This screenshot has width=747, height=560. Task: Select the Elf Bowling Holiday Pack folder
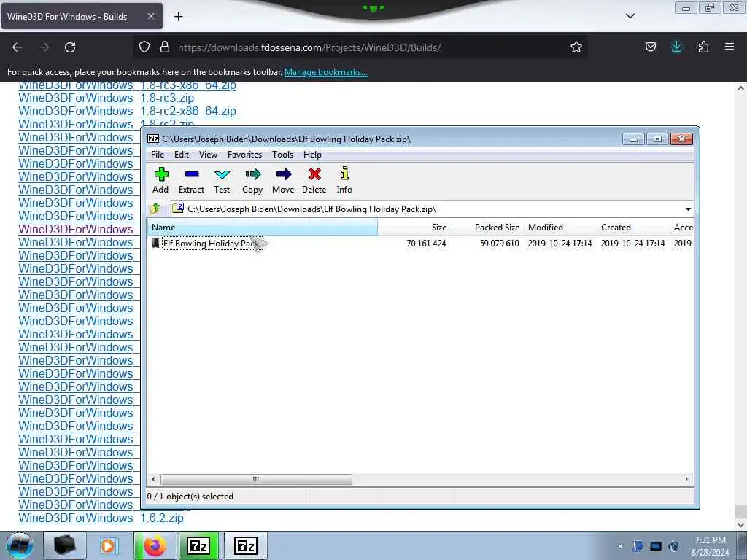212,244
